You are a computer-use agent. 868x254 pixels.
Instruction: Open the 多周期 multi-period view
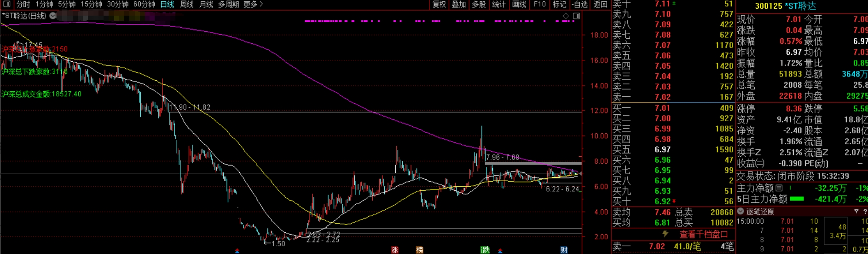click(x=229, y=4)
